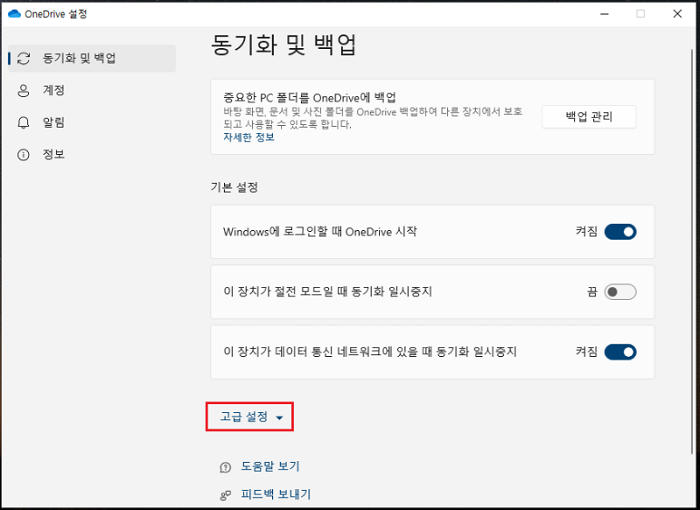Disable pause sync on 데이터 통신 네트워크 toggle
The height and width of the screenshot is (510, 700).
pyautogui.click(x=620, y=352)
